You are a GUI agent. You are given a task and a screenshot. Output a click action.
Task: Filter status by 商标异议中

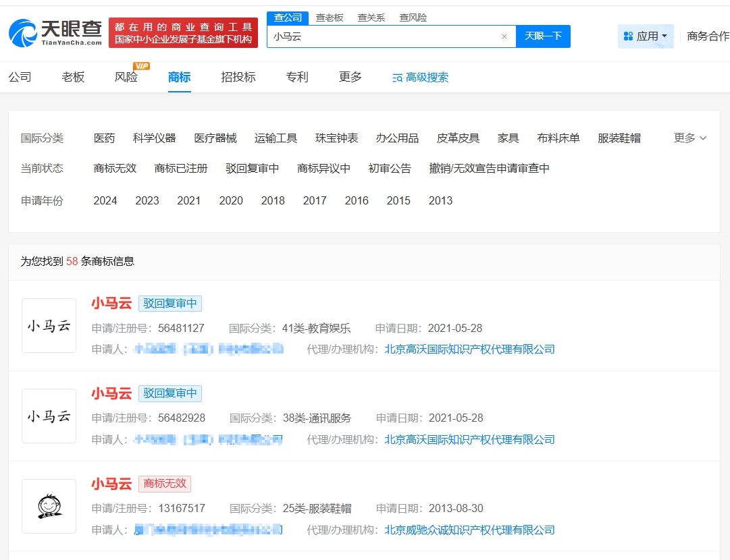click(x=323, y=169)
